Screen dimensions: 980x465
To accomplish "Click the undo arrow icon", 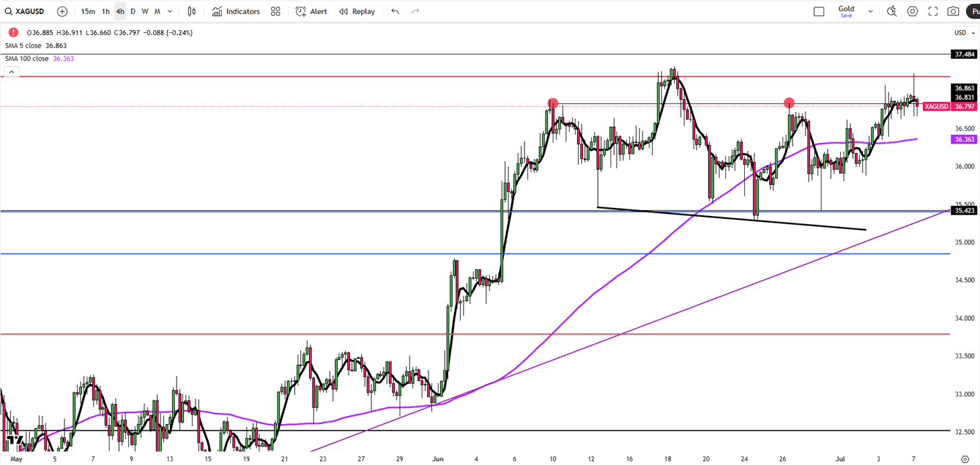I will pos(395,11).
